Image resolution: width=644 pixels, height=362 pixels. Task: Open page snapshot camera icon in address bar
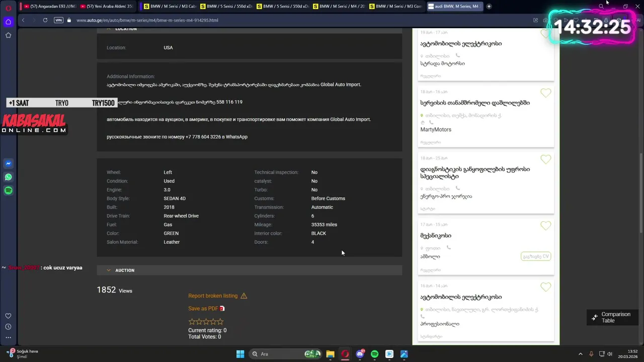pos(545,20)
